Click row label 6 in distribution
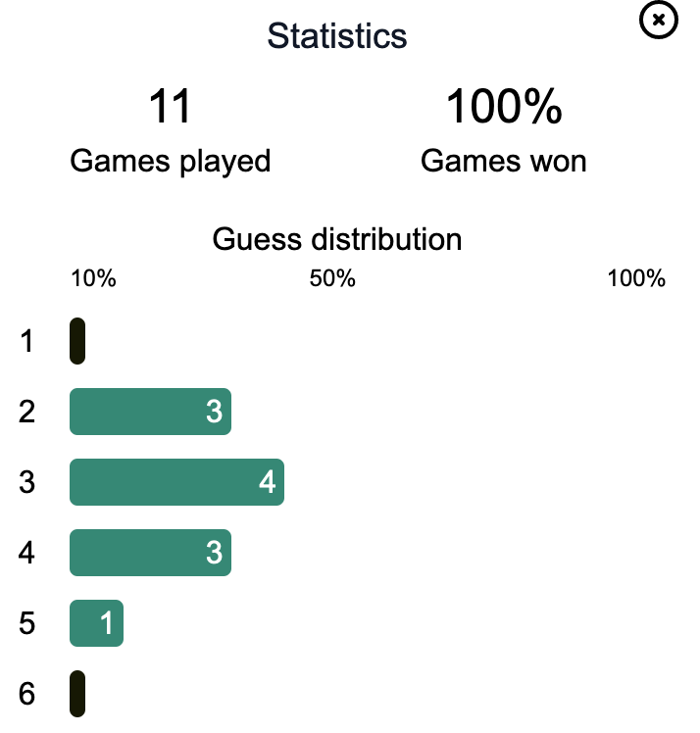Screen dimensions: 700x733 pyautogui.click(x=26, y=694)
